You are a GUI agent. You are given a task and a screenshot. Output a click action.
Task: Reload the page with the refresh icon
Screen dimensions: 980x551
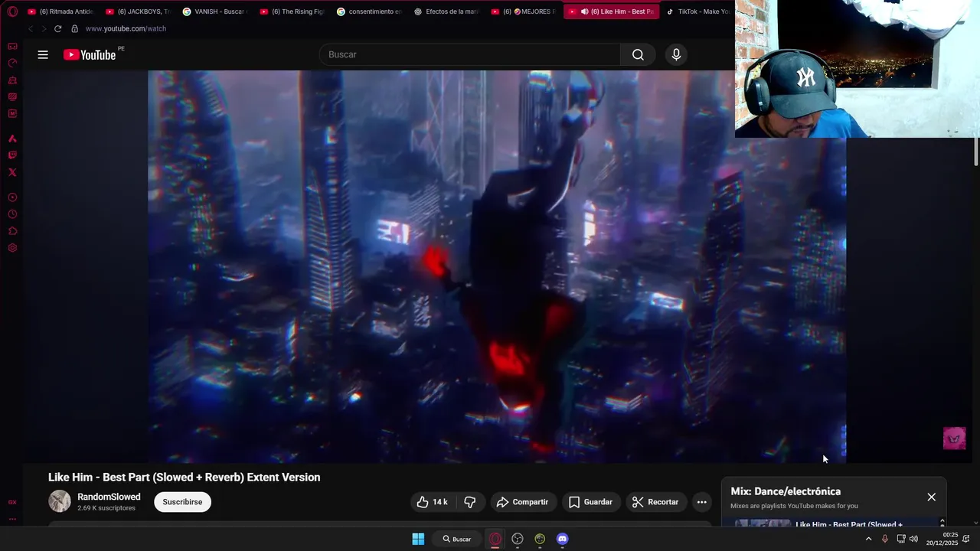coord(57,28)
